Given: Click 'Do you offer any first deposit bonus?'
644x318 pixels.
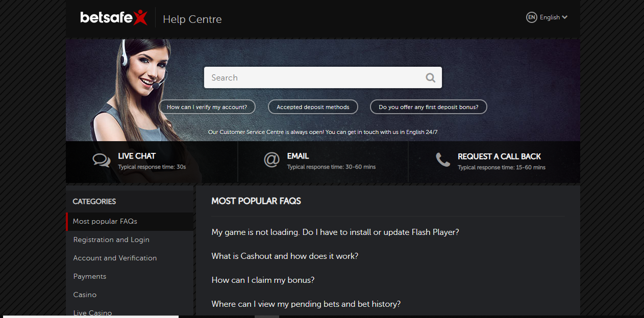Looking at the screenshot, I should pyautogui.click(x=429, y=107).
